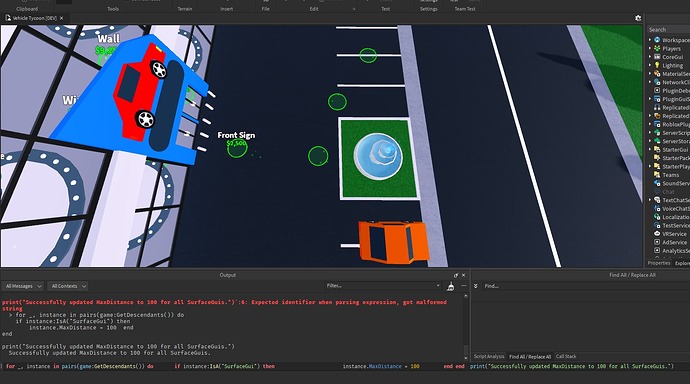690x384 pixels.
Task: Select the TextChatService icon in Explorer
Action: (x=657, y=200)
